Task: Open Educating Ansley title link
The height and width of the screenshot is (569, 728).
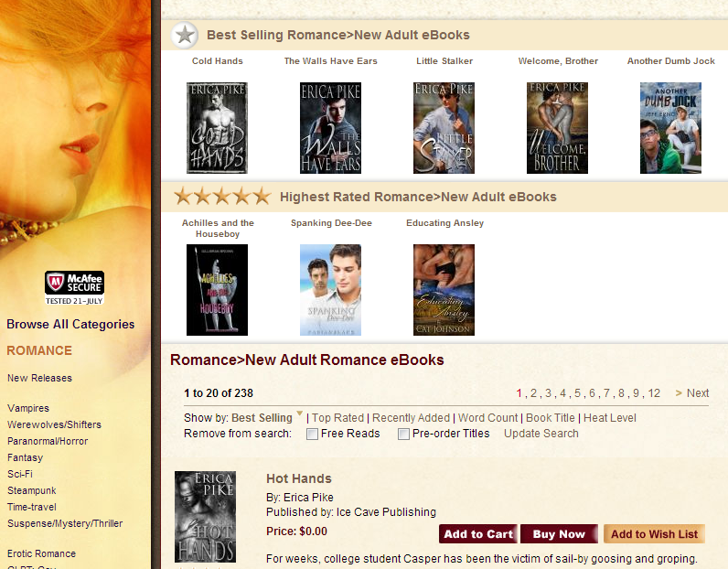Action: coord(444,223)
